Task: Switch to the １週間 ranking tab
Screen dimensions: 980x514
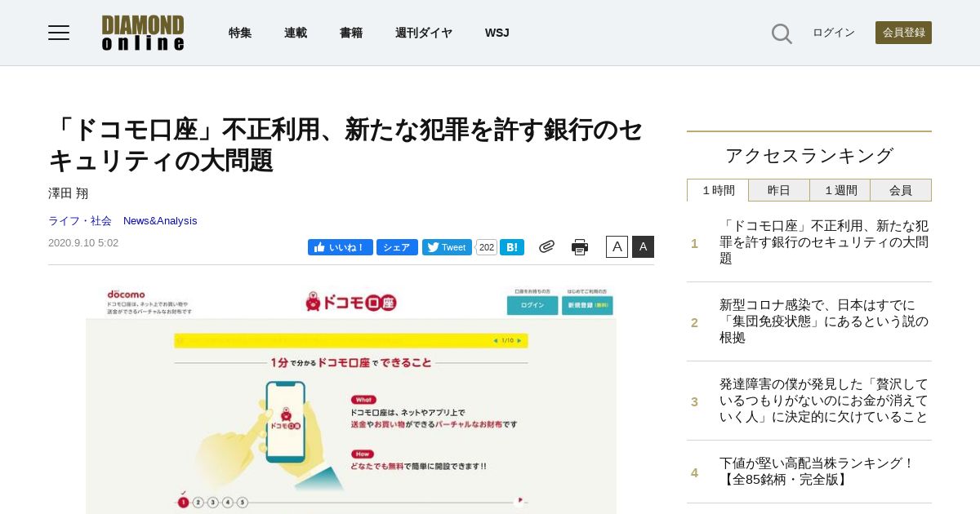Action: pyautogui.click(x=840, y=190)
